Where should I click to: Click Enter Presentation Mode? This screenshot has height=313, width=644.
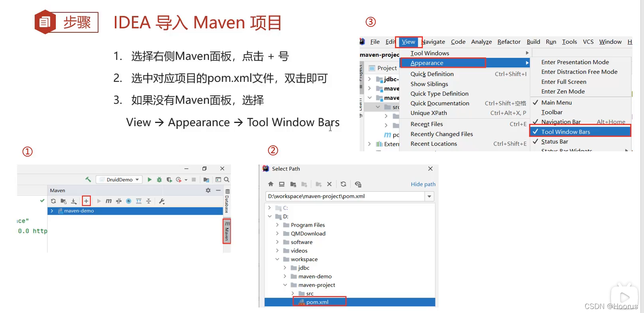(x=575, y=62)
